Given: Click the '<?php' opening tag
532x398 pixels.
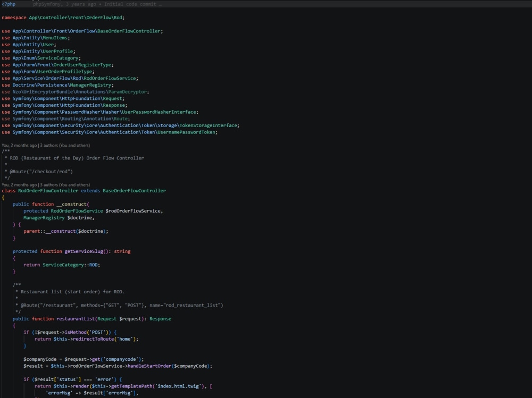Looking at the screenshot, I should point(9,4).
